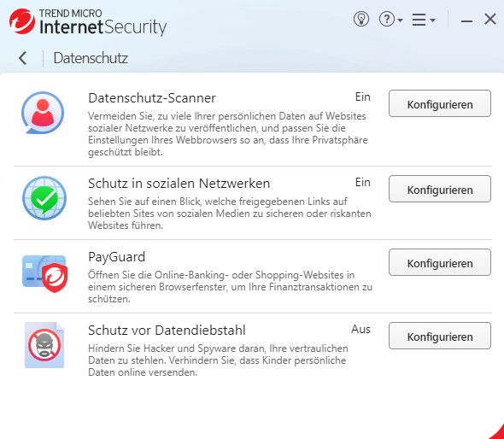This screenshot has width=504, height=439.
Task: Open the hamburger menu icon
Action: point(419,20)
